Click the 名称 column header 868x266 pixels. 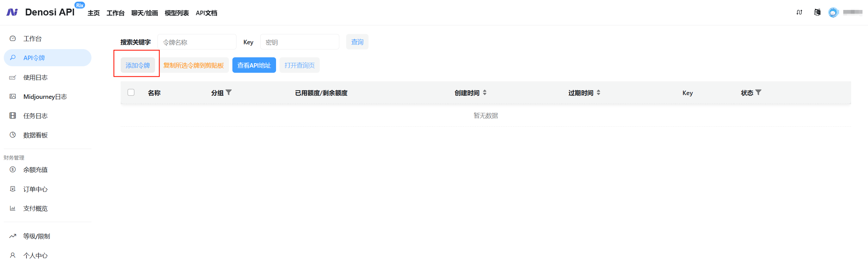coord(154,93)
